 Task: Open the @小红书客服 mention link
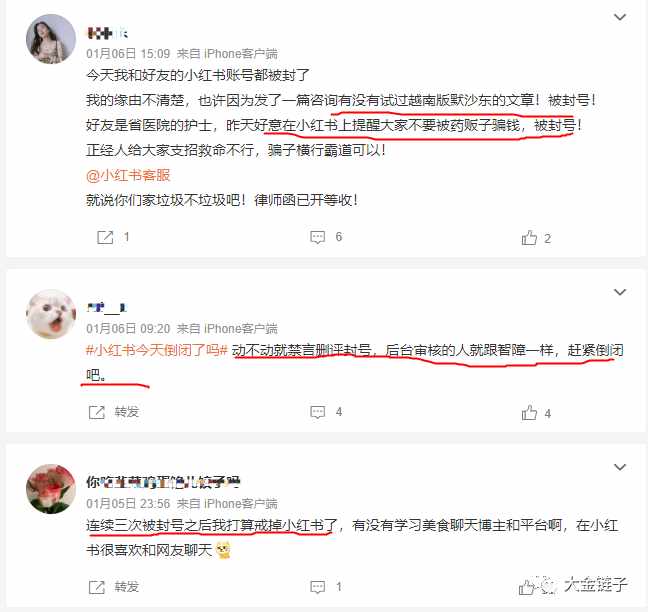point(128,175)
